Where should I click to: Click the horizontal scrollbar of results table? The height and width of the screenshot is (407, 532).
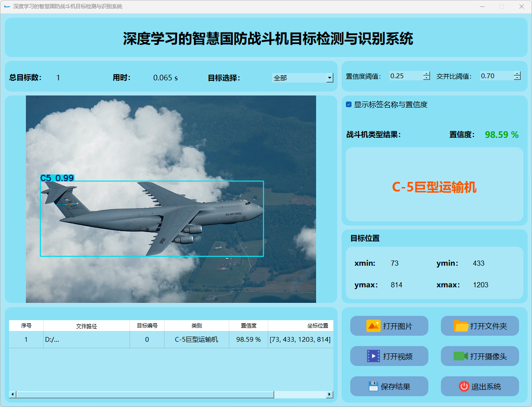pyautogui.click(x=145, y=394)
